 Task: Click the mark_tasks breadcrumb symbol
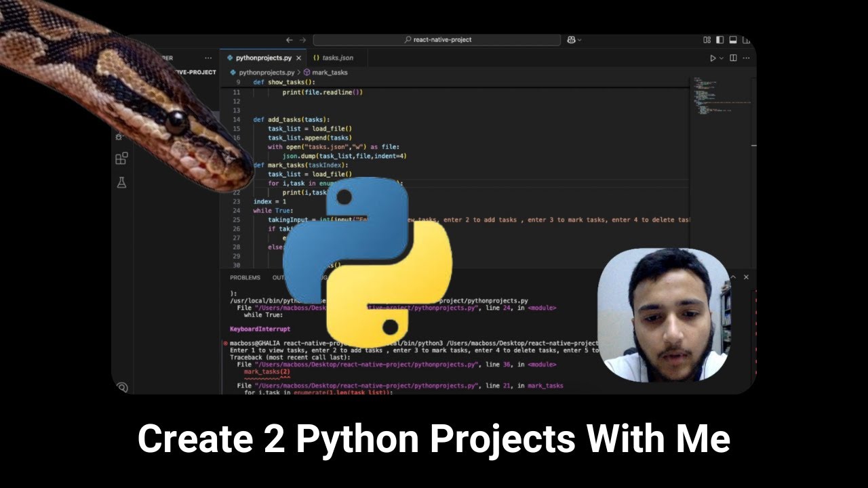pyautogui.click(x=325, y=72)
